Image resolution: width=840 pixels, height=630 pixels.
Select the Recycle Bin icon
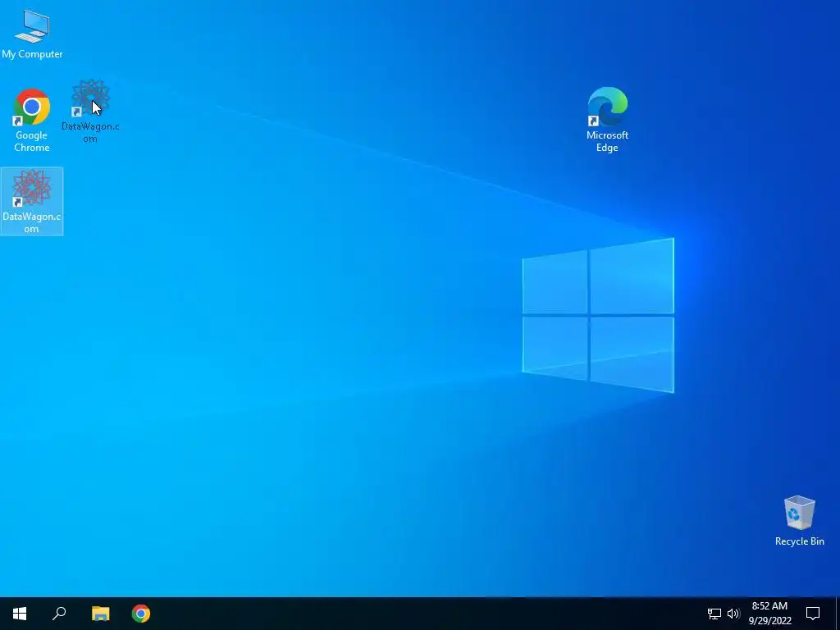(x=799, y=521)
